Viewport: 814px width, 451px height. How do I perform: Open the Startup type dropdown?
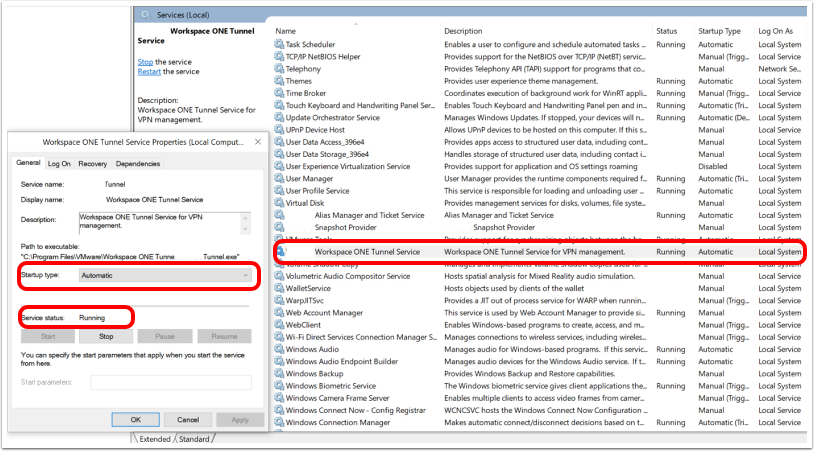tap(165, 275)
